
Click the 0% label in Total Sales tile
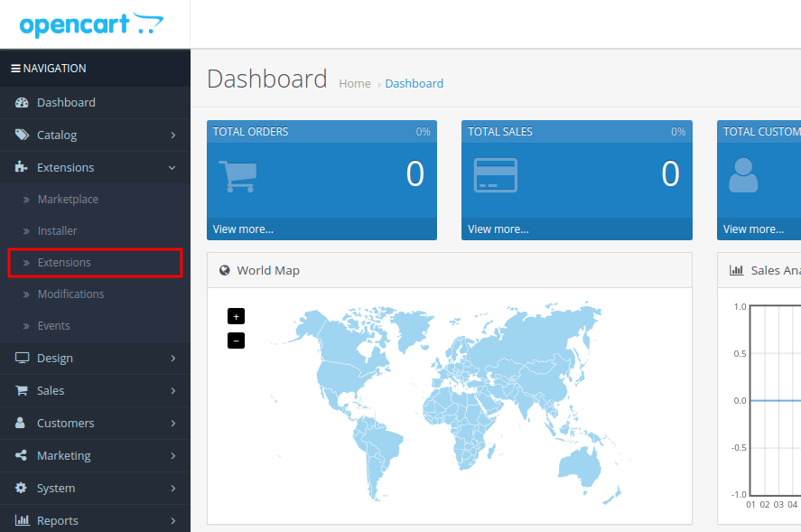click(678, 132)
